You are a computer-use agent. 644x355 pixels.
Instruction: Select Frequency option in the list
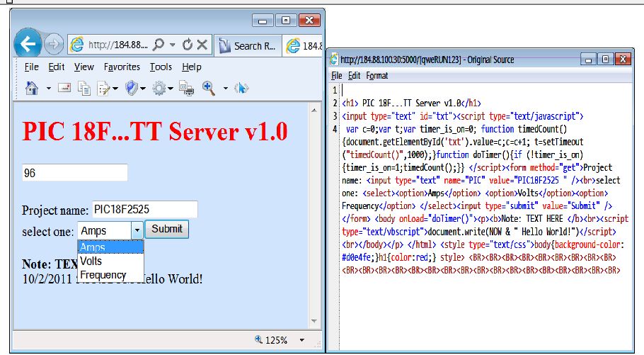103,275
